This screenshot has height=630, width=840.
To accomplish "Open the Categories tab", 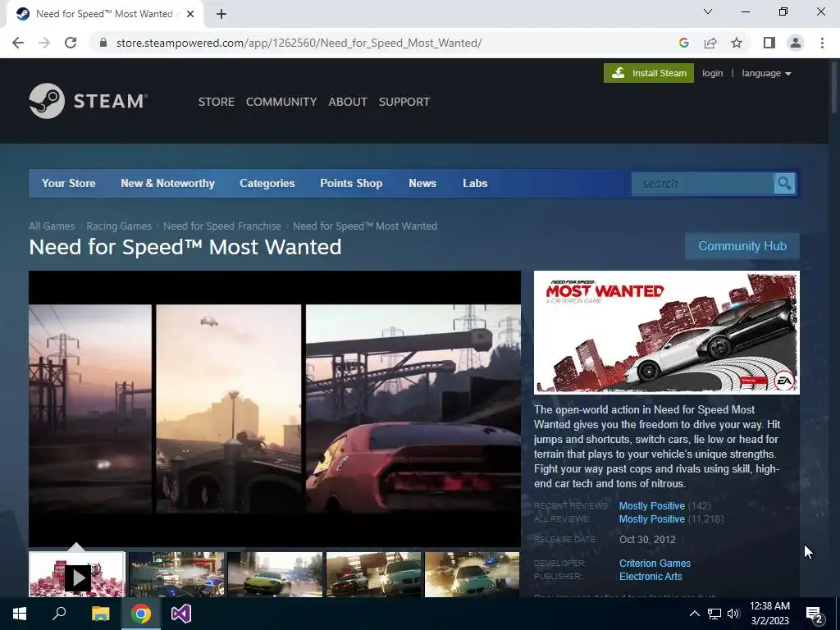I will 267,183.
